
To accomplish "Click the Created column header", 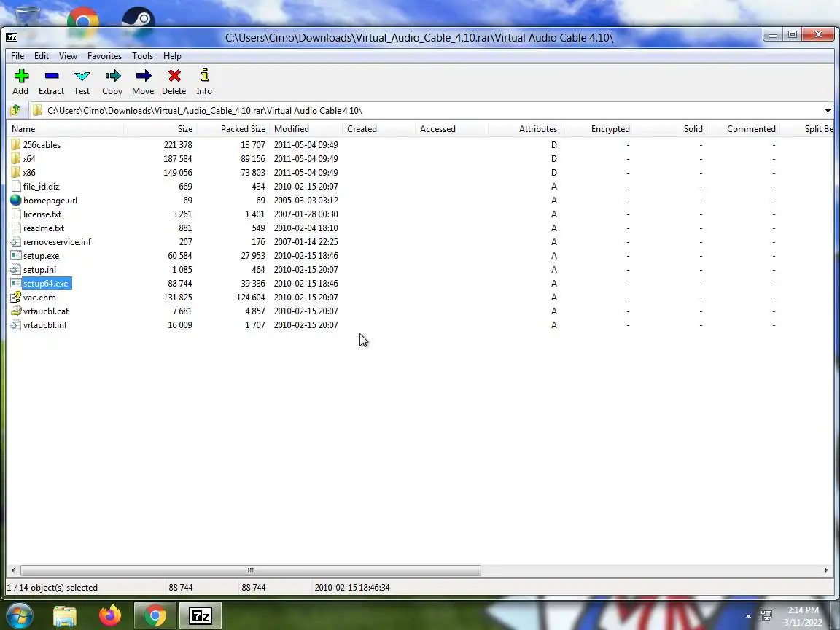I will tap(378, 129).
